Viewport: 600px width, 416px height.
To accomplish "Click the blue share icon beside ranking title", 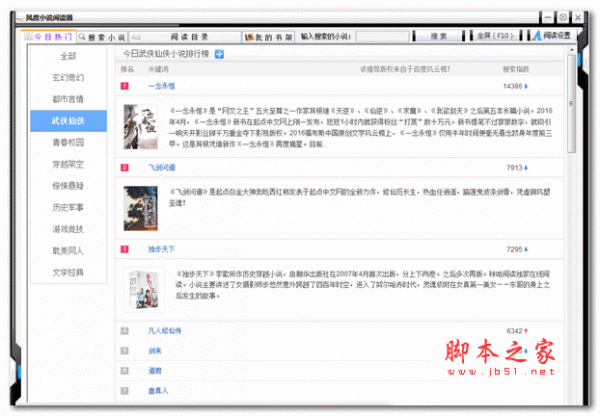I will [219, 54].
